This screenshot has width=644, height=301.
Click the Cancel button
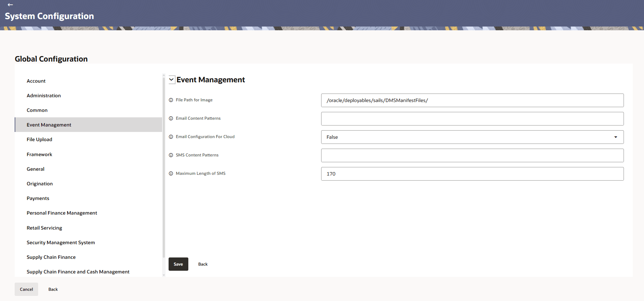coord(27,289)
